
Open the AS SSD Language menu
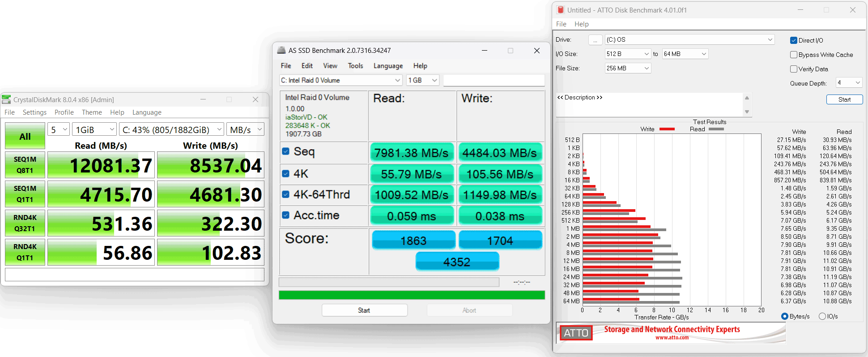[x=388, y=66]
